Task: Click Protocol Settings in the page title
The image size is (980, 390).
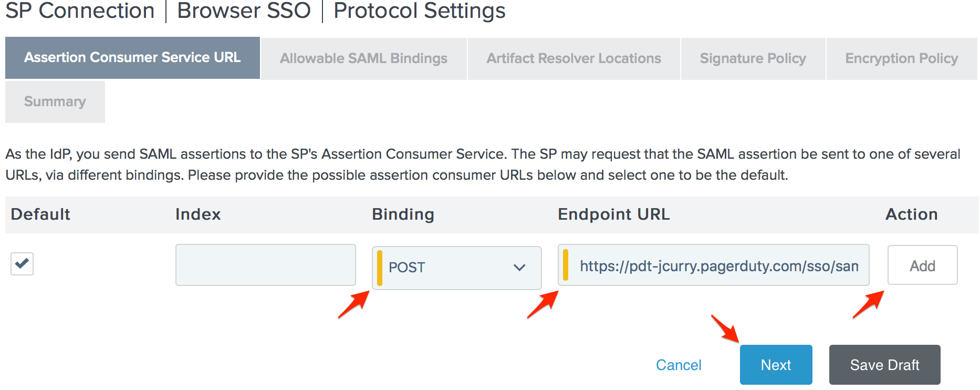Action: pyautogui.click(x=419, y=11)
